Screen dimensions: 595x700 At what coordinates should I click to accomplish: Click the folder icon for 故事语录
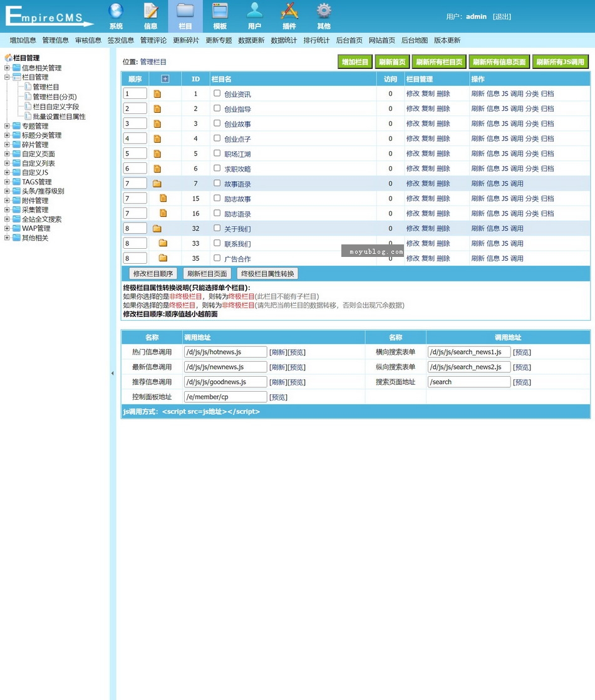[157, 184]
